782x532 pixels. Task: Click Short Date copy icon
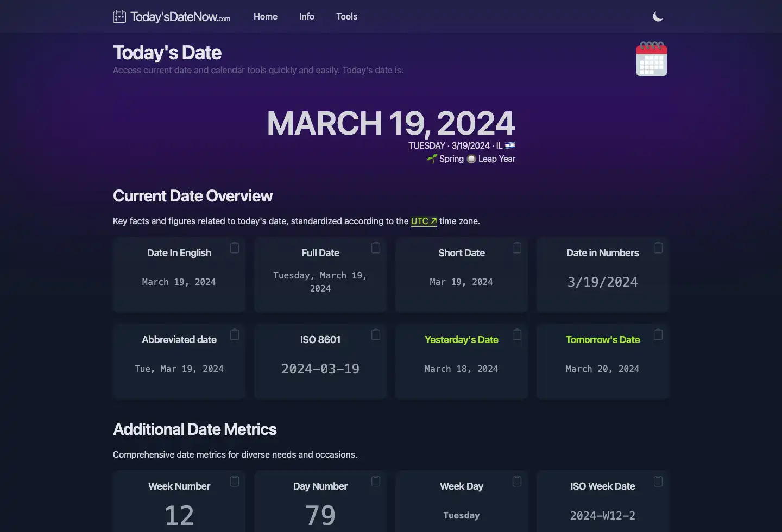click(517, 248)
